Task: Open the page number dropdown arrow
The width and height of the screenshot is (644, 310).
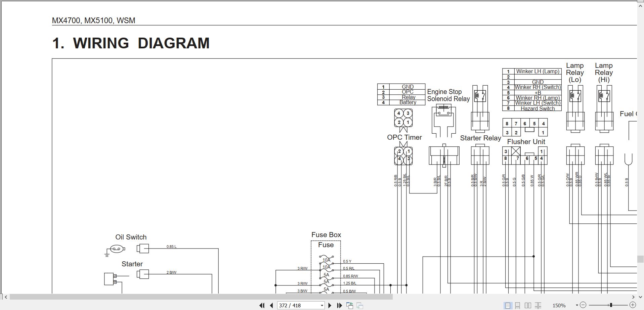Action: pos(322,305)
